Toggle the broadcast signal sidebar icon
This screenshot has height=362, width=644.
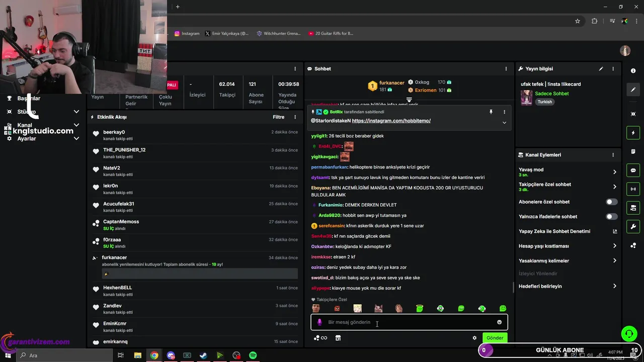pos(633,189)
